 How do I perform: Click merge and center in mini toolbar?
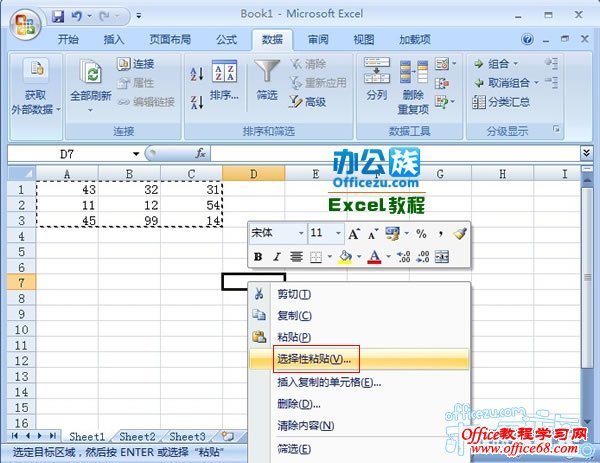(442, 256)
